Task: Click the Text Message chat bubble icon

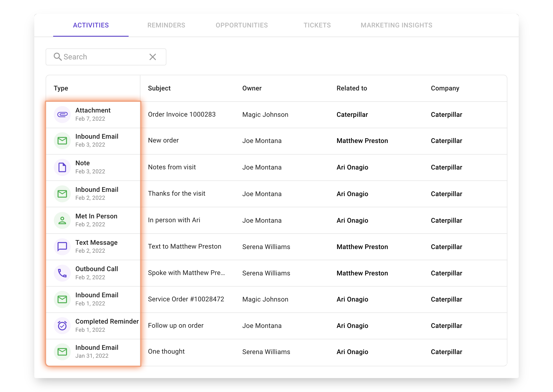Action: coord(62,246)
